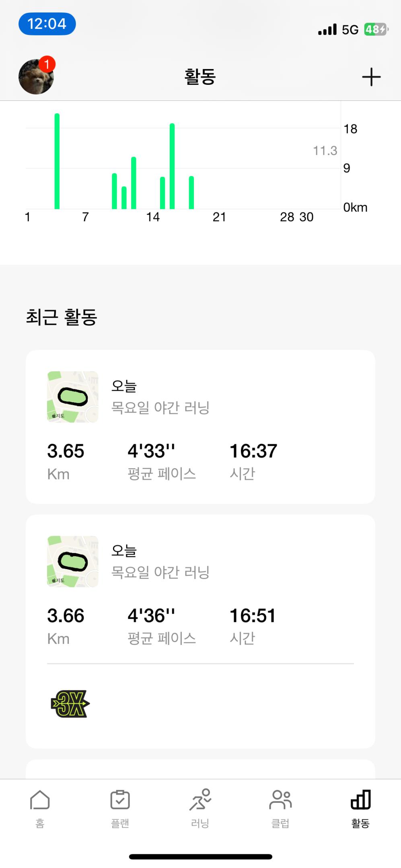The height and width of the screenshot is (868, 401).
Task: Tap the 12:04 status bar time pill
Action: (47, 24)
